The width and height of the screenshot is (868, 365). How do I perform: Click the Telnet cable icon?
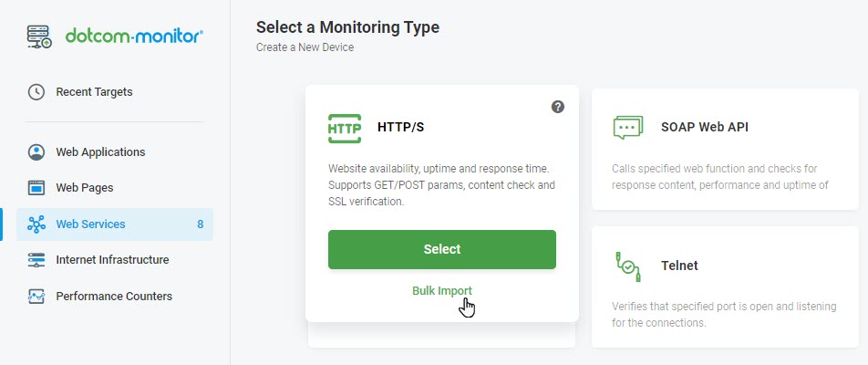(x=627, y=266)
